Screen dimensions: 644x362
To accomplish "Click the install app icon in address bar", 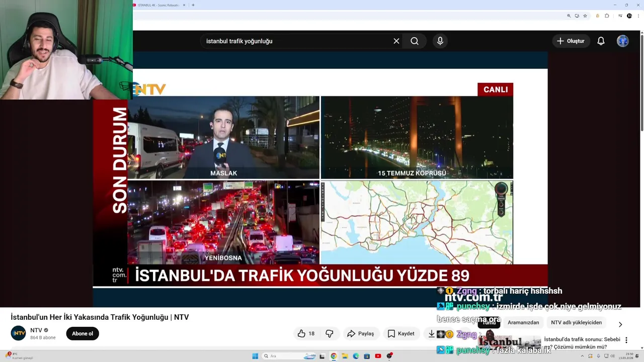I will pyautogui.click(x=577, y=16).
